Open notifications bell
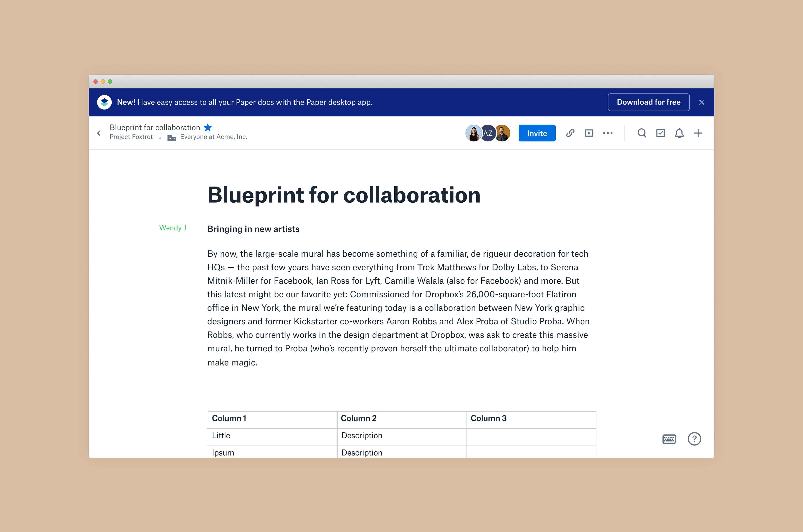The height and width of the screenshot is (532, 803). pos(679,133)
